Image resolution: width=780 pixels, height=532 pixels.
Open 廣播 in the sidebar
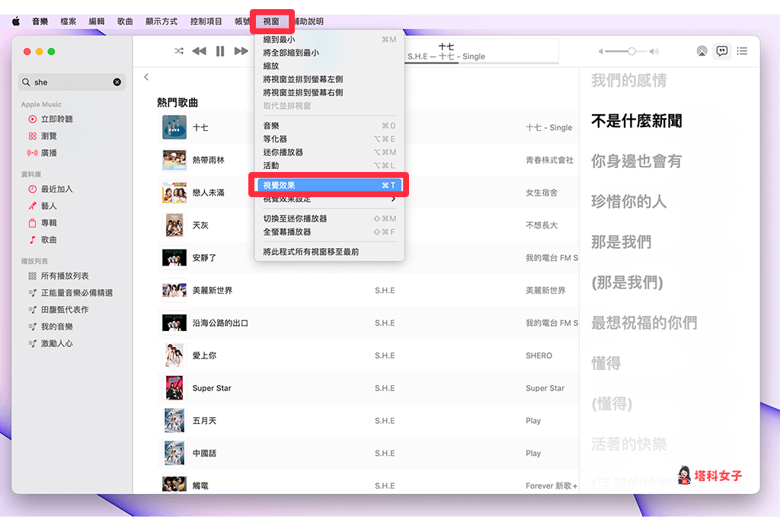tap(49, 153)
